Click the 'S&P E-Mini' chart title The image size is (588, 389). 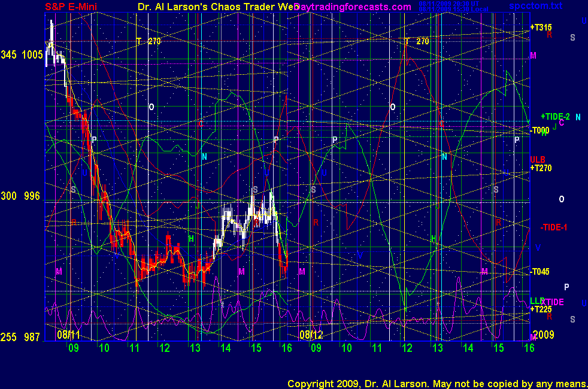(71, 7)
